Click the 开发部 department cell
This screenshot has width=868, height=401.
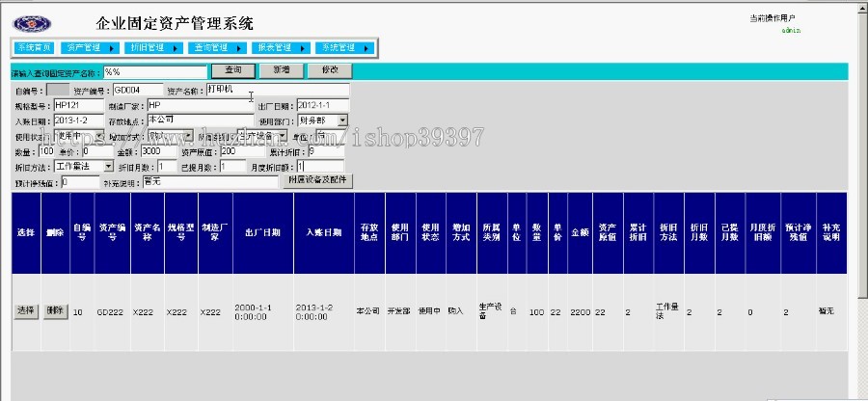[x=398, y=310]
